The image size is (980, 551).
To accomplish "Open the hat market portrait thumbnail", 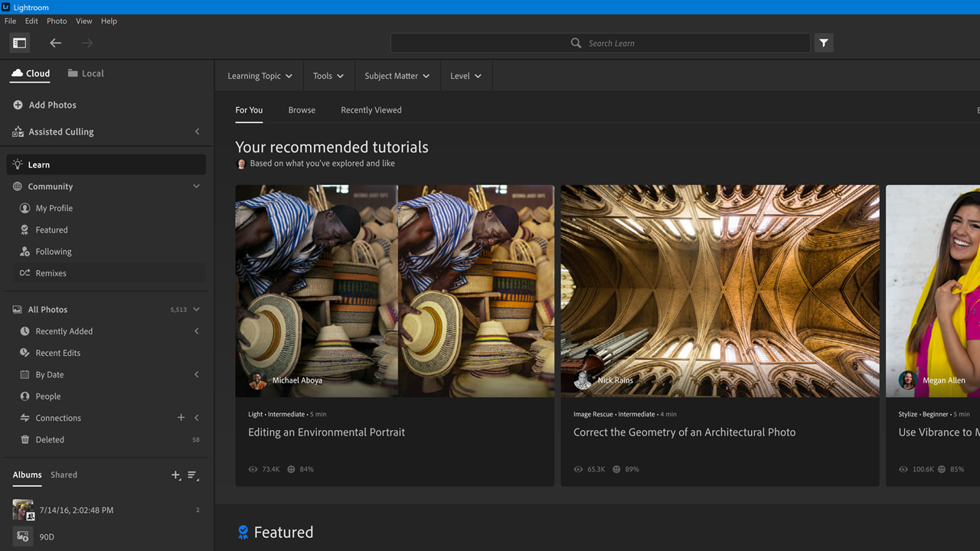I will 394,291.
